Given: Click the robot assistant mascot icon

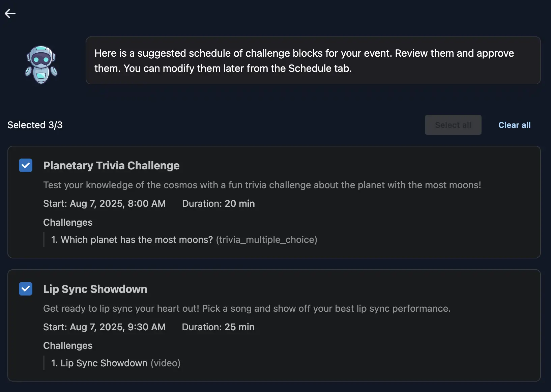Looking at the screenshot, I should point(41,64).
